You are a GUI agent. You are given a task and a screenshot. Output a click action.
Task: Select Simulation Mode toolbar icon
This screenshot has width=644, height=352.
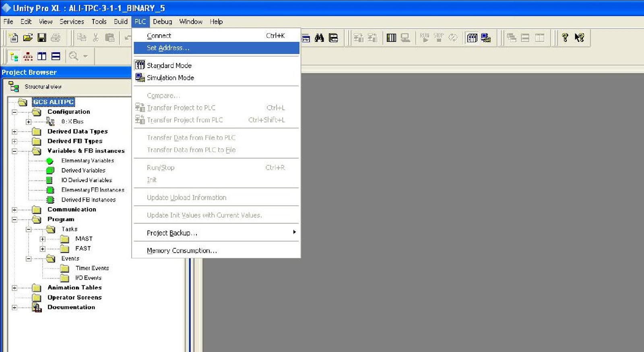point(486,38)
